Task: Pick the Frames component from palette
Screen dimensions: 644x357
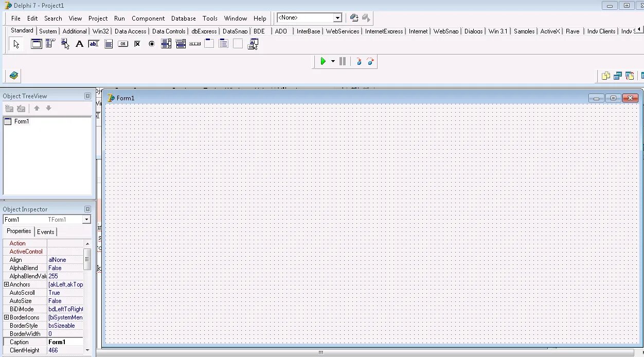Action: pos(37,44)
